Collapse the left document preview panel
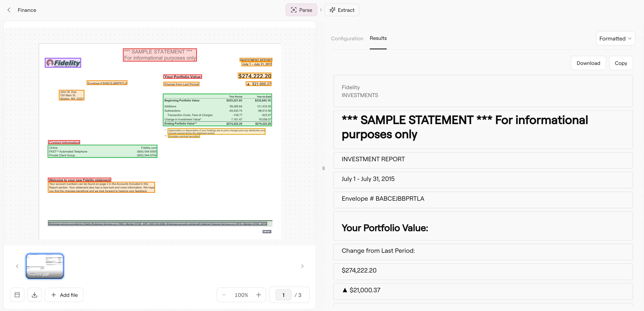The image size is (644, 311). 17,295
